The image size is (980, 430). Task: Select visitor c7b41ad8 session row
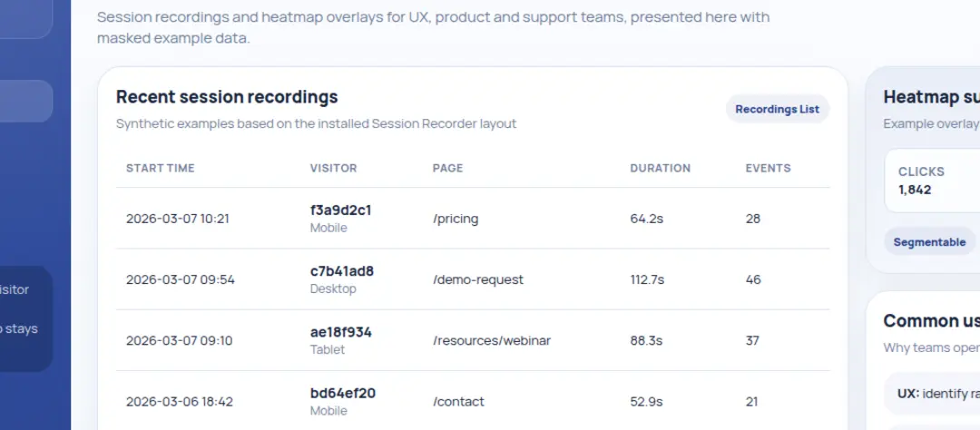click(342, 271)
